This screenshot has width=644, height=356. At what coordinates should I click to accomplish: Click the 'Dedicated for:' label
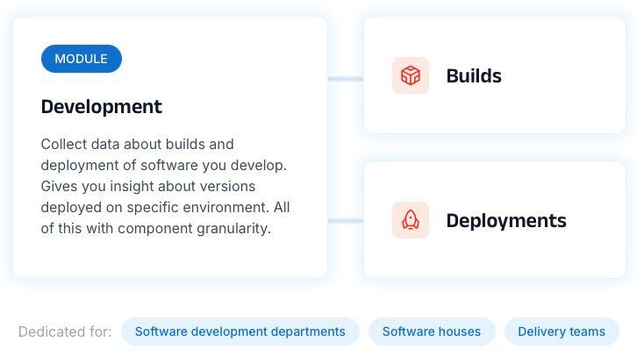65,331
